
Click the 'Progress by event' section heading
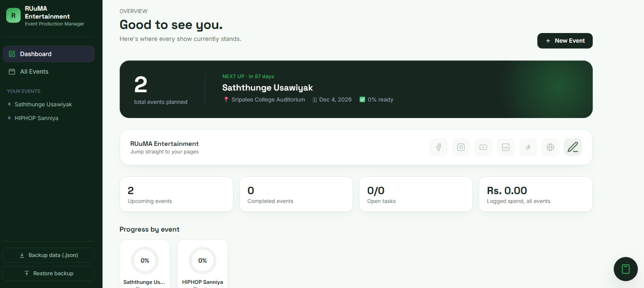pos(149,229)
